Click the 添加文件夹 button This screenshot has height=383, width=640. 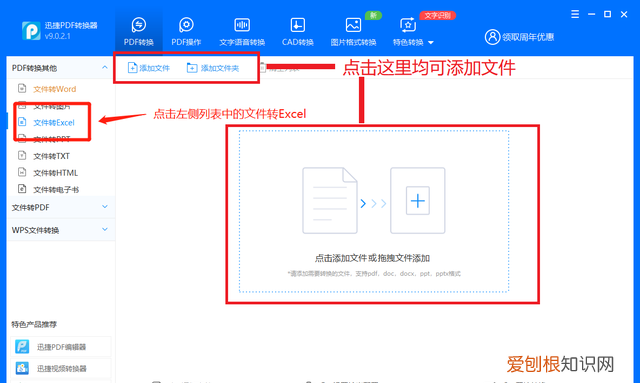point(213,68)
